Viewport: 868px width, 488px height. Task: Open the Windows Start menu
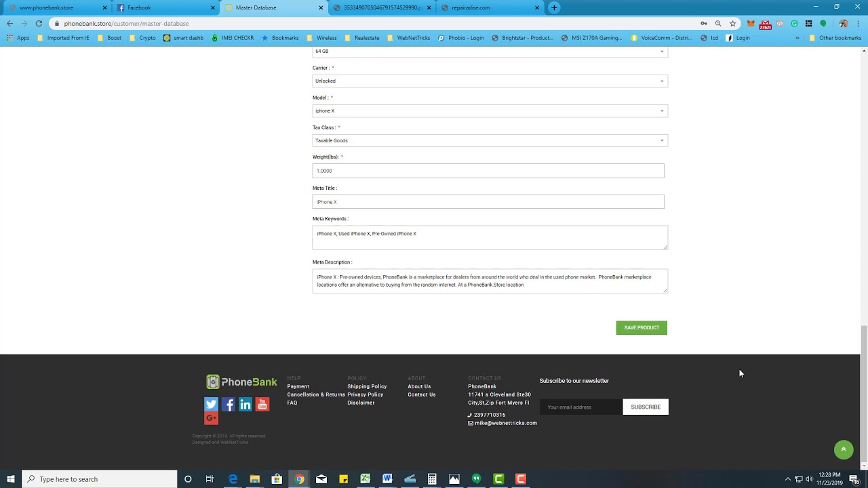pos(11,479)
